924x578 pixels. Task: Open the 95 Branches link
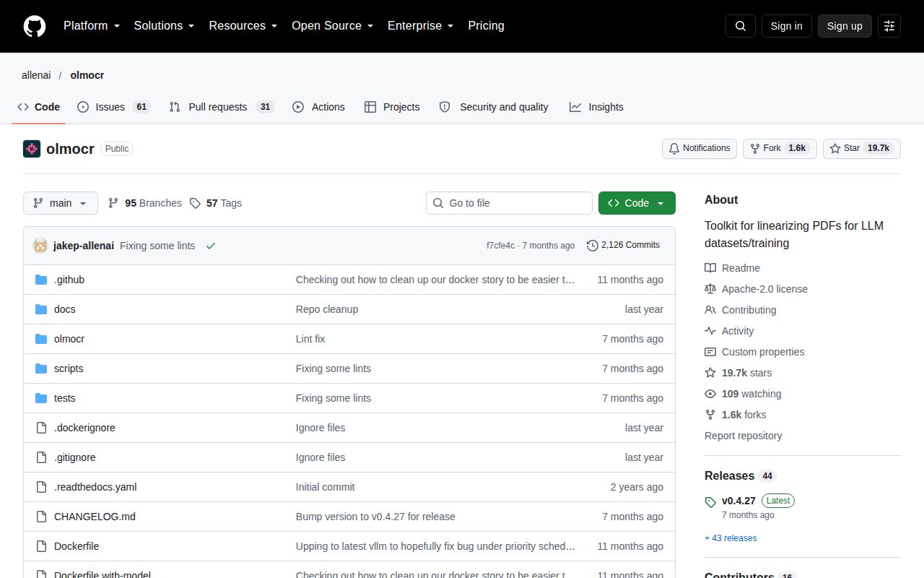pyautogui.click(x=144, y=203)
